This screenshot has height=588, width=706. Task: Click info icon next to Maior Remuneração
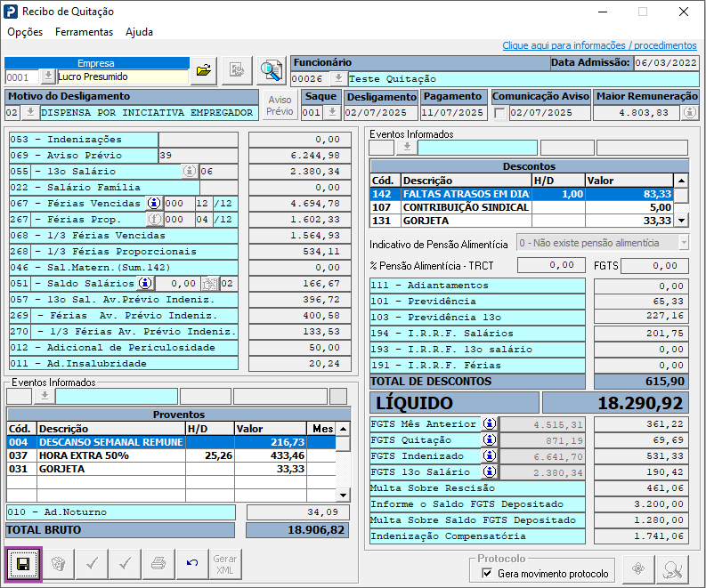(x=690, y=112)
